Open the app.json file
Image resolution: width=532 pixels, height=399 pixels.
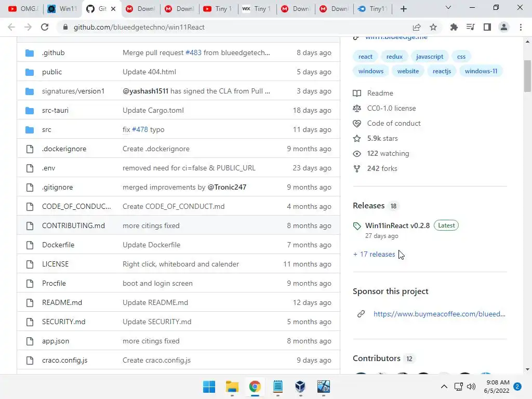click(x=56, y=341)
